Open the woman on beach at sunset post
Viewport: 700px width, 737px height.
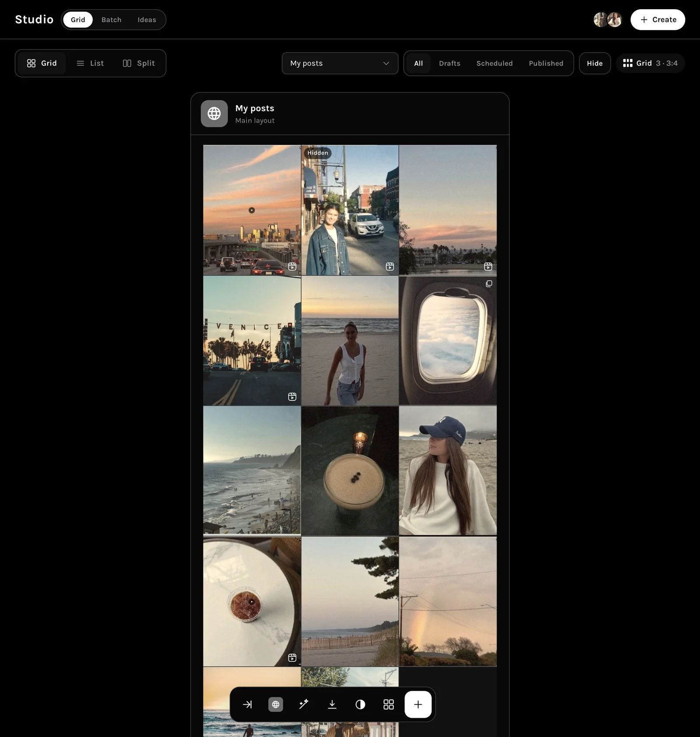click(350, 340)
